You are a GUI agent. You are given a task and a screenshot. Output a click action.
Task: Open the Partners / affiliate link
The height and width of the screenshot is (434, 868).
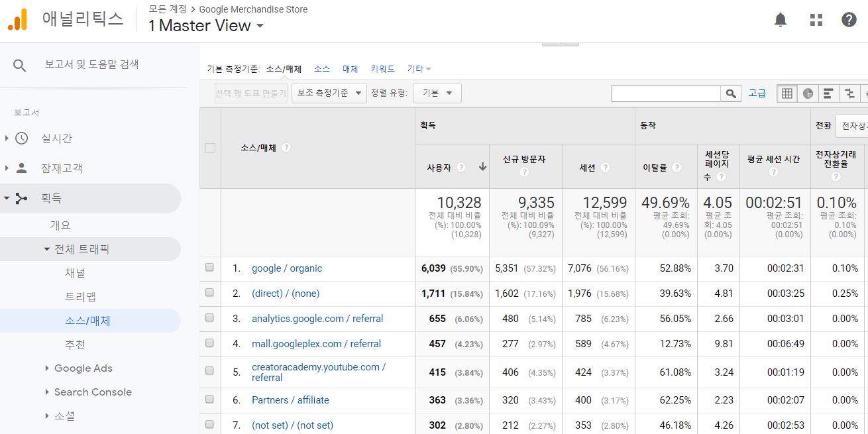coord(290,400)
